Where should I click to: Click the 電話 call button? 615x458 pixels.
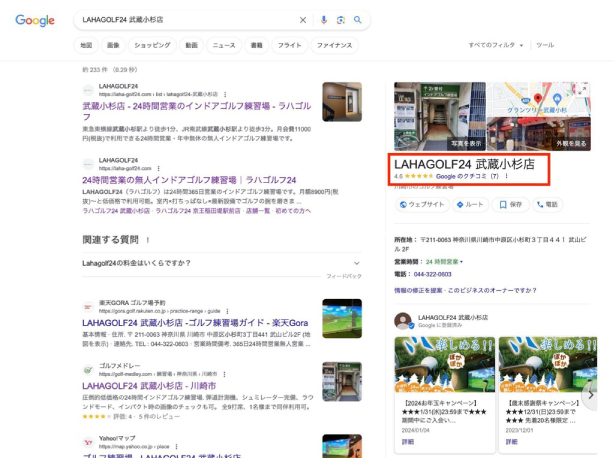[x=546, y=204]
